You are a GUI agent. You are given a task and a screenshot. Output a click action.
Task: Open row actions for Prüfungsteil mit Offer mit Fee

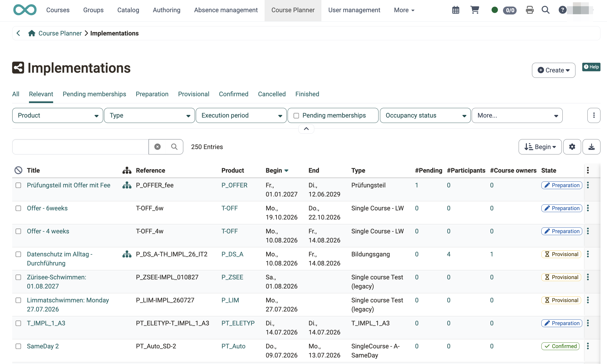click(x=588, y=185)
